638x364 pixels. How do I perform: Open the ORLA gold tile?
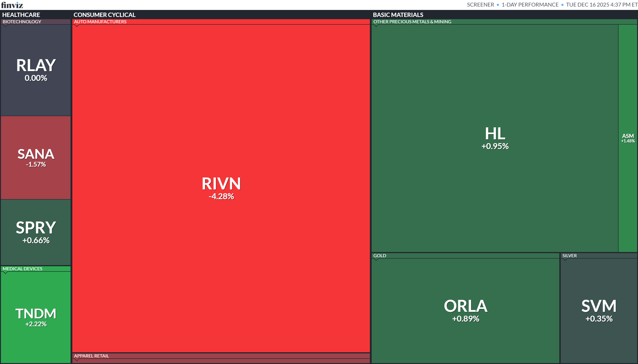point(465,310)
